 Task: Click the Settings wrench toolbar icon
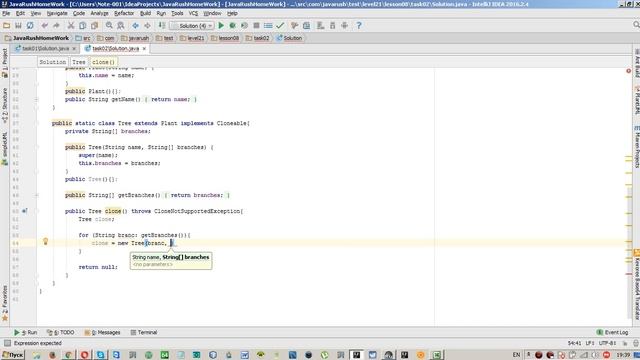click(294, 25)
